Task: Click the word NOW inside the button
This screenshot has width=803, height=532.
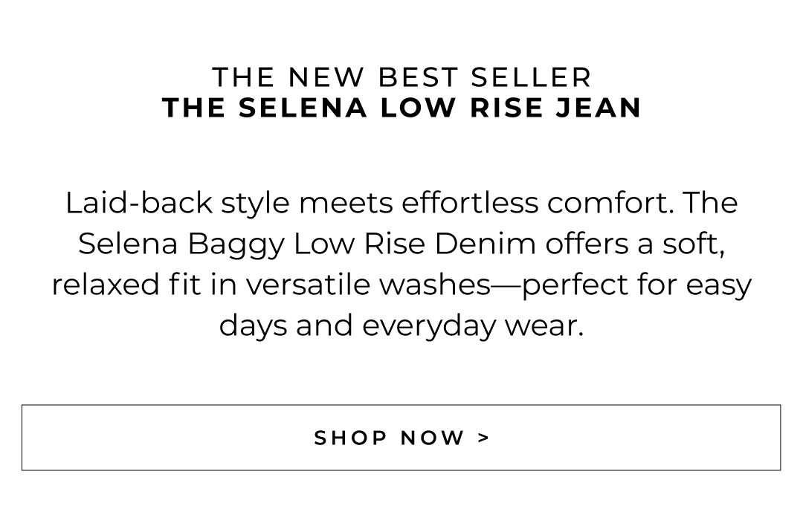Action: 433,438
